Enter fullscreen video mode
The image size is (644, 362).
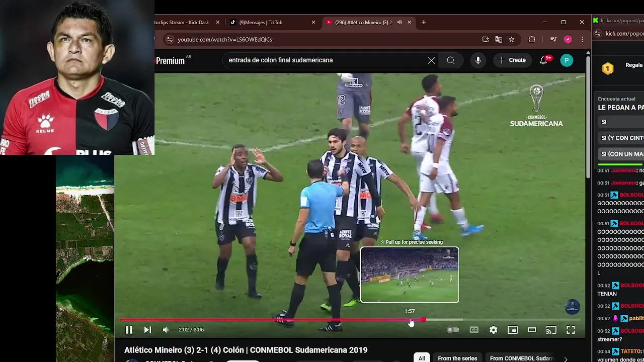click(x=571, y=330)
